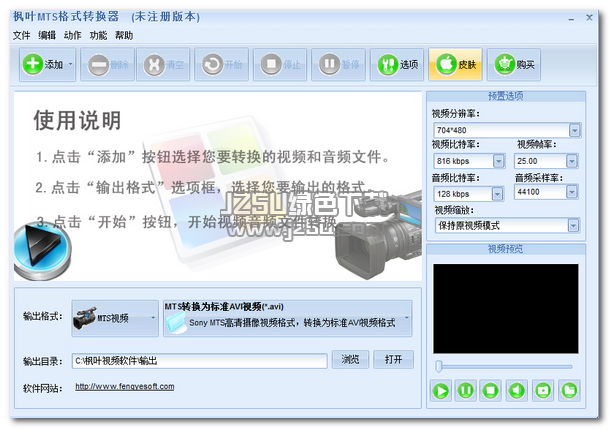This screenshot has width=610, height=429.
Task: Expand the audio sample rate 44100 dropdown
Action: (571, 192)
